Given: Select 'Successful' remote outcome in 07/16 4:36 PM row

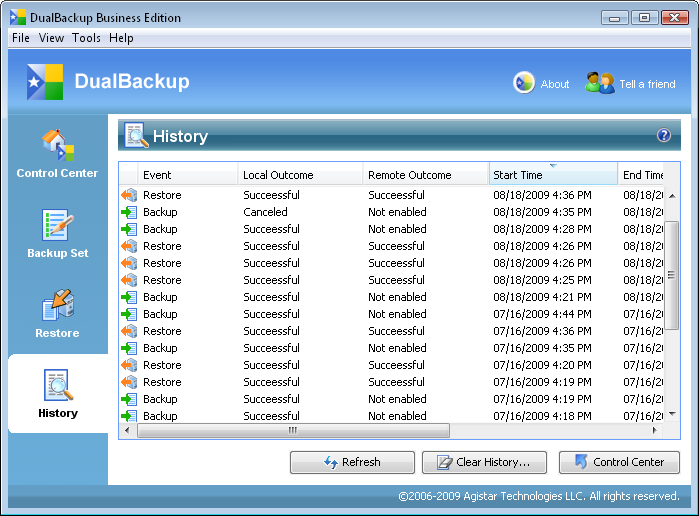Looking at the screenshot, I should click(x=396, y=331).
